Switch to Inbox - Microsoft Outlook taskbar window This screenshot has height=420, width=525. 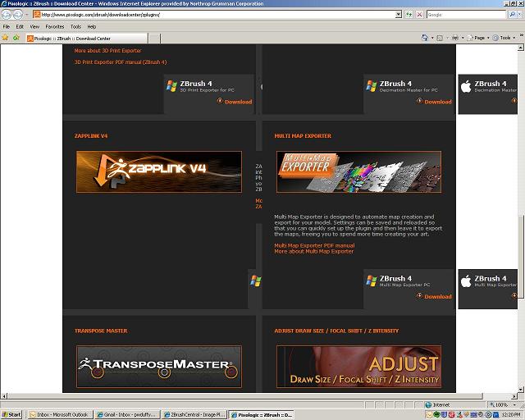[x=59, y=414]
